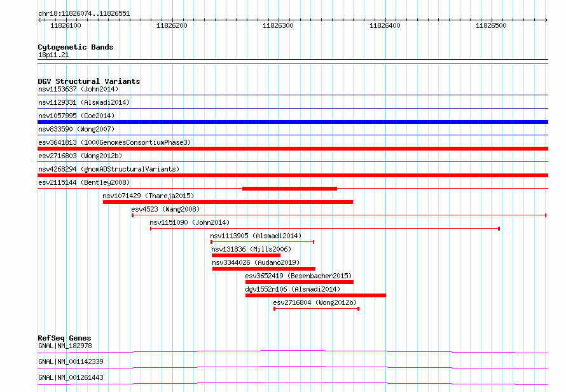The height and width of the screenshot is (392, 566).
Task: Click the right arrow on the ruler
Action: pos(546,20)
